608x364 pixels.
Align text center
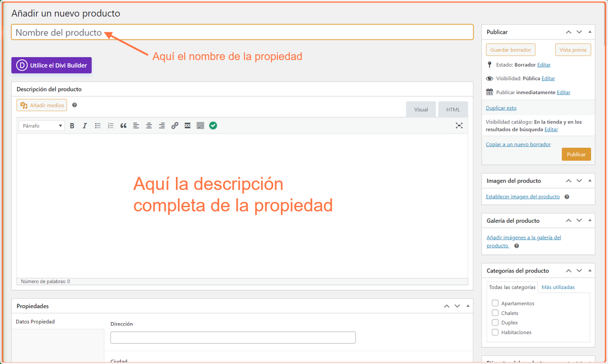[149, 126]
